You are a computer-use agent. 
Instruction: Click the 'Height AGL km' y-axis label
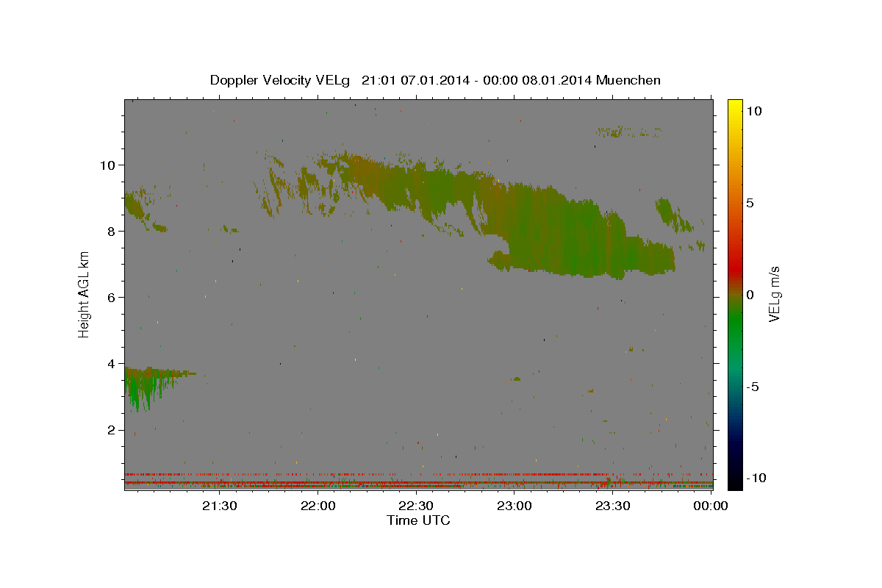[85, 294]
